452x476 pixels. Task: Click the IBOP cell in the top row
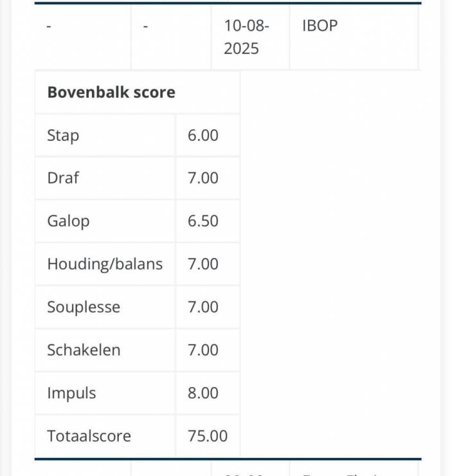click(x=320, y=26)
